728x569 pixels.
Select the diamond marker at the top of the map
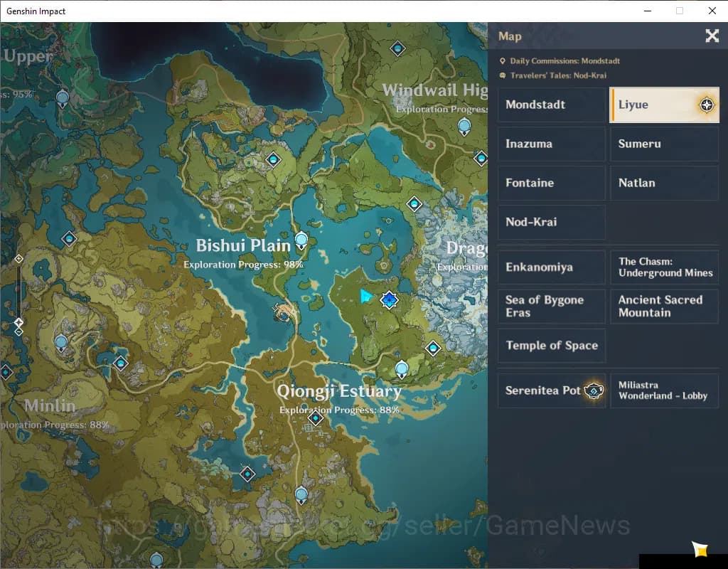(397, 48)
